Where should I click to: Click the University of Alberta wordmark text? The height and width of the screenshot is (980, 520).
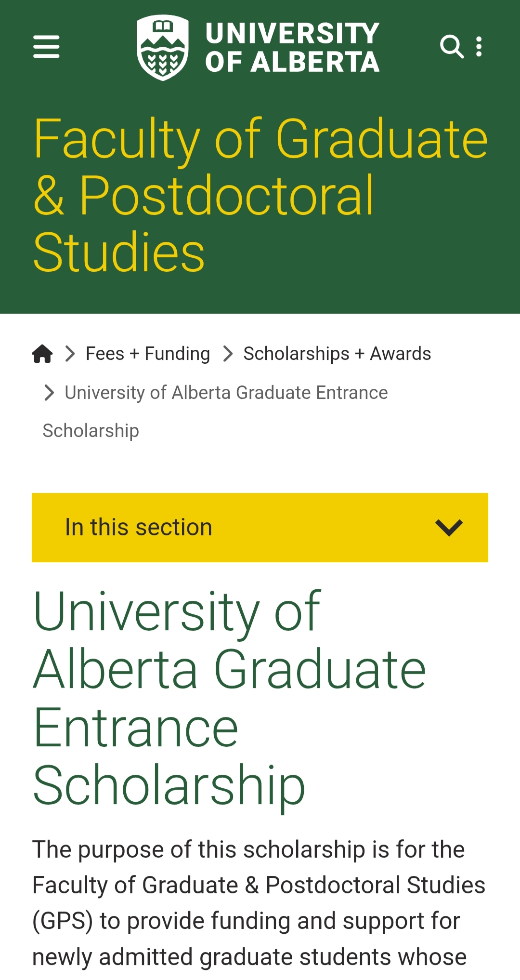click(x=292, y=47)
